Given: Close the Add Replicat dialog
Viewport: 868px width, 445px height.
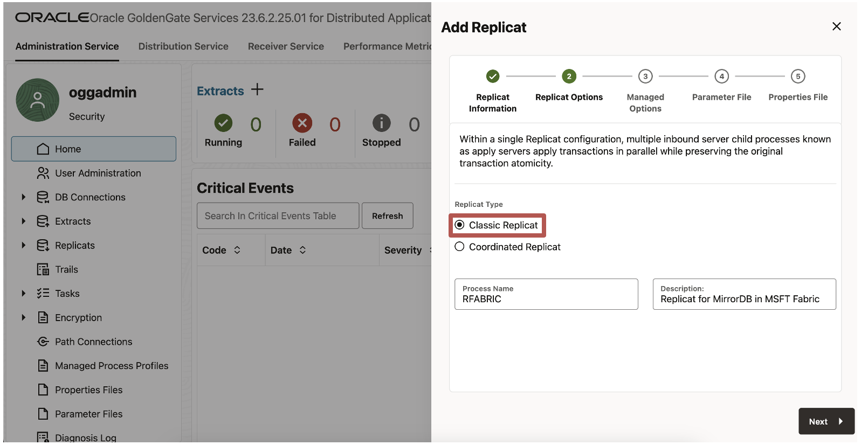Looking at the screenshot, I should 836,26.
